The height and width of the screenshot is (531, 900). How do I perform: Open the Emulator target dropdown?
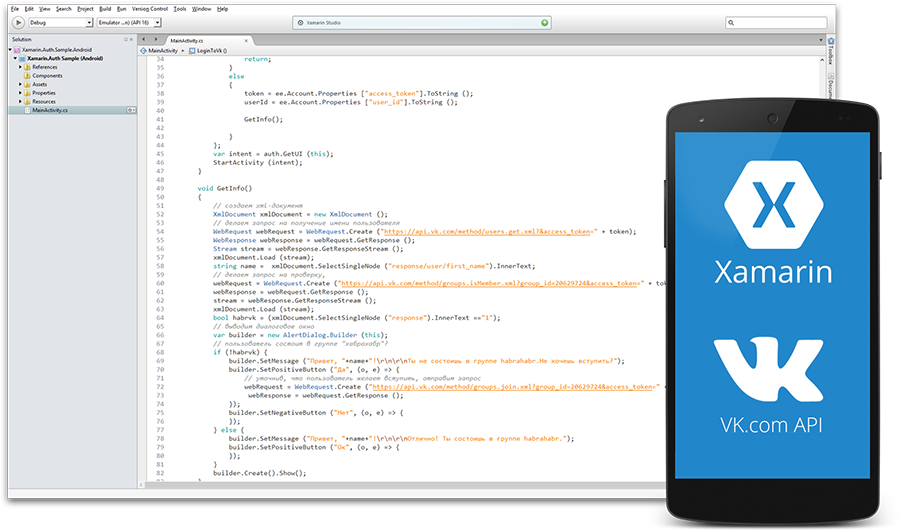[129, 22]
